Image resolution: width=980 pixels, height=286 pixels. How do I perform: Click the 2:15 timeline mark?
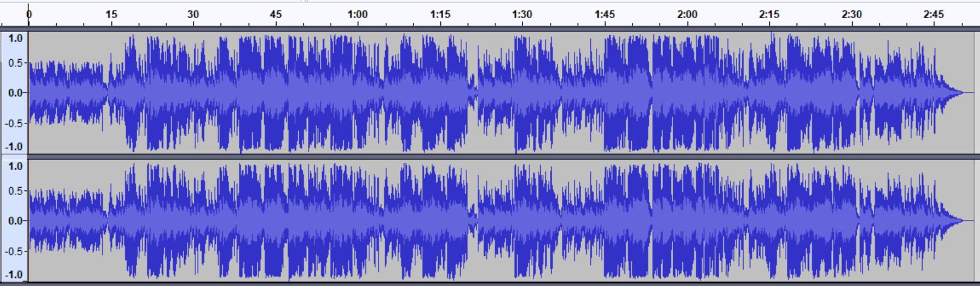click(x=769, y=15)
